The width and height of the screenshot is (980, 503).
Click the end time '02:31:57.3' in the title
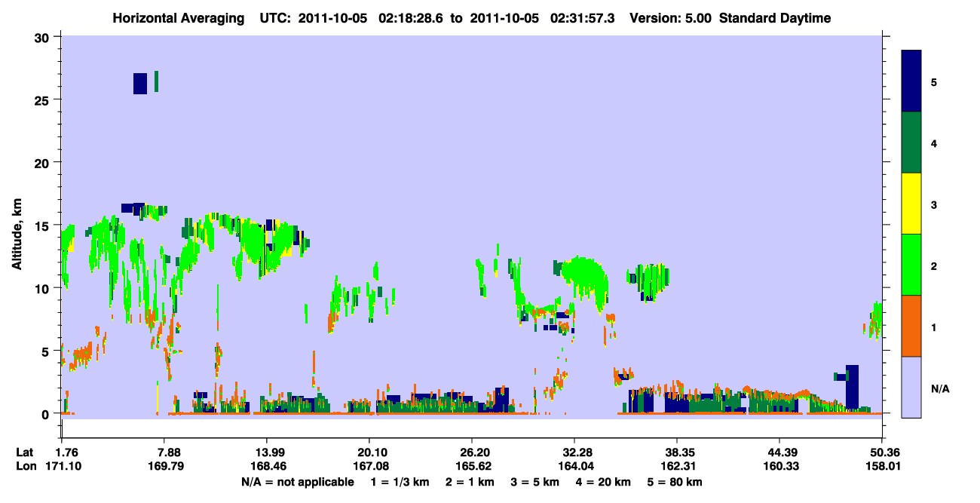click(x=582, y=18)
